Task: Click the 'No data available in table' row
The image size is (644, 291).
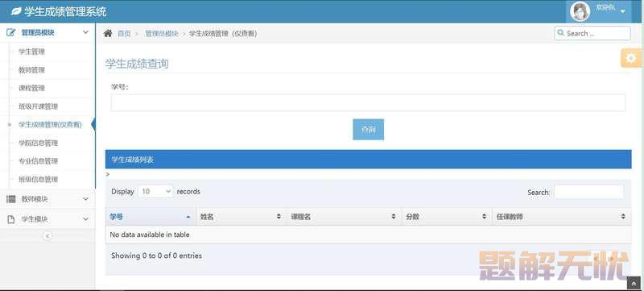Action: click(x=369, y=235)
